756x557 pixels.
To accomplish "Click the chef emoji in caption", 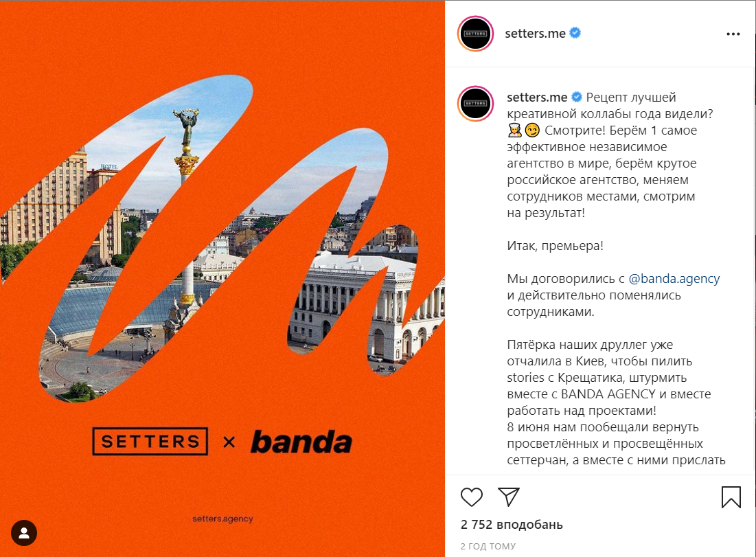I will coord(514,130).
